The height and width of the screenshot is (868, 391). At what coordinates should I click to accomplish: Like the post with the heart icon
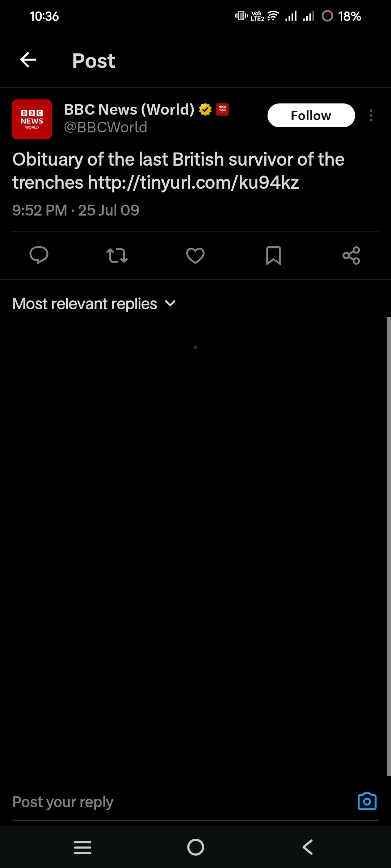(195, 255)
